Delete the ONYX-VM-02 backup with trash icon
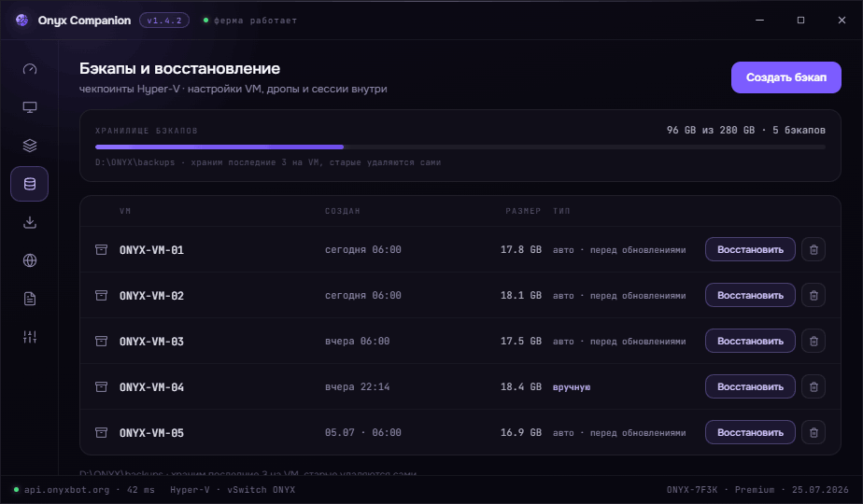The width and height of the screenshot is (863, 504). click(x=813, y=296)
